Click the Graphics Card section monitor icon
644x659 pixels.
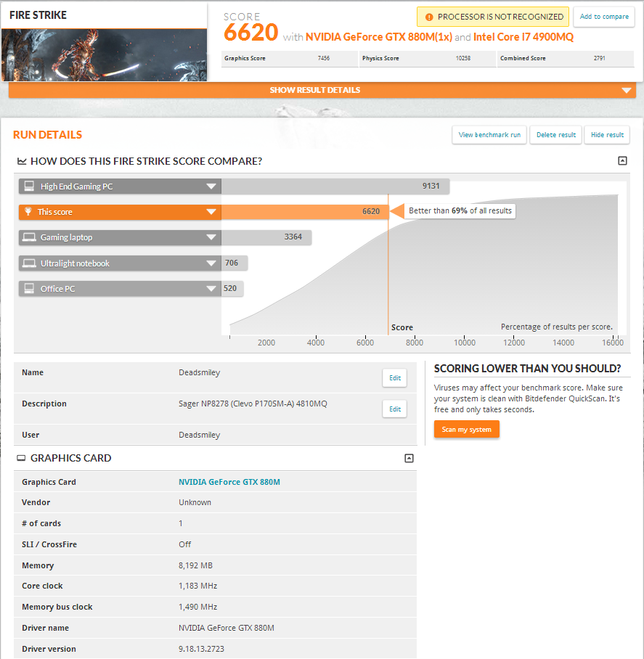coord(21,458)
